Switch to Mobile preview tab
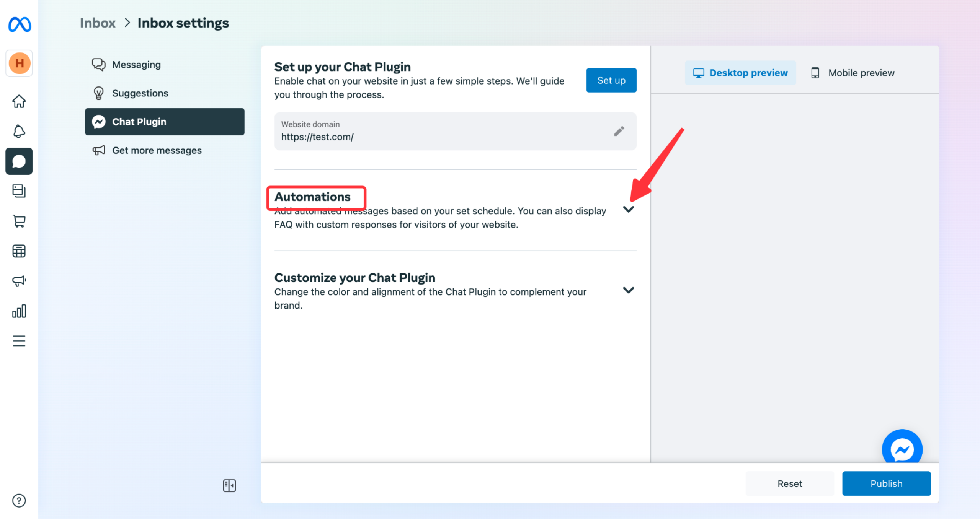980x519 pixels. coord(852,73)
